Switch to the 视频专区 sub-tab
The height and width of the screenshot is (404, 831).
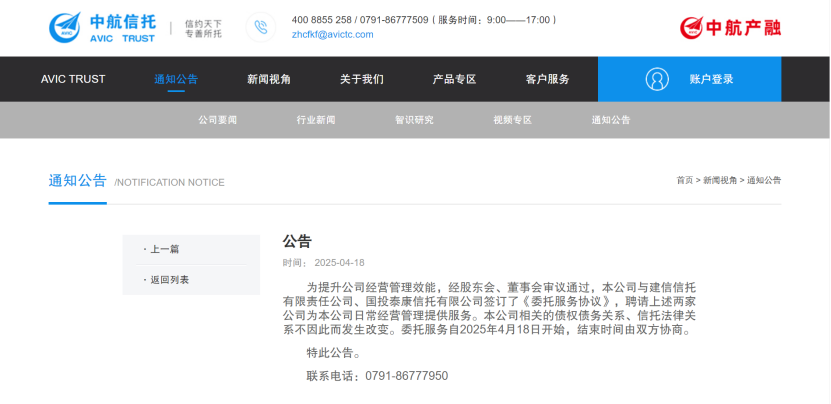(512, 120)
